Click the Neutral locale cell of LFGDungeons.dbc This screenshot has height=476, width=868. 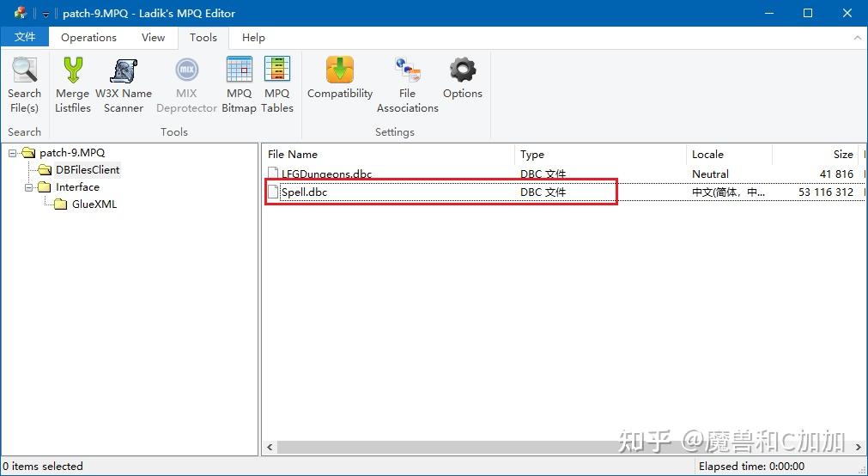(710, 174)
